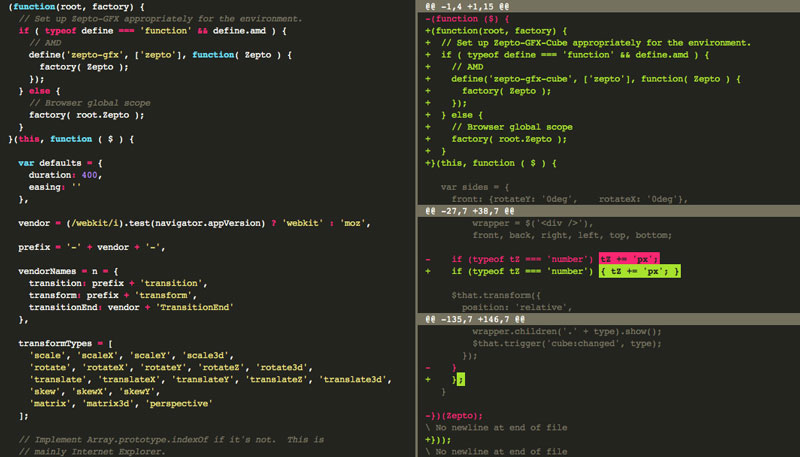Click the line 'front, back, right, left, top, bottom;'
Screen dimensions: 800x457
pyautogui.click(x=572, y=235)
